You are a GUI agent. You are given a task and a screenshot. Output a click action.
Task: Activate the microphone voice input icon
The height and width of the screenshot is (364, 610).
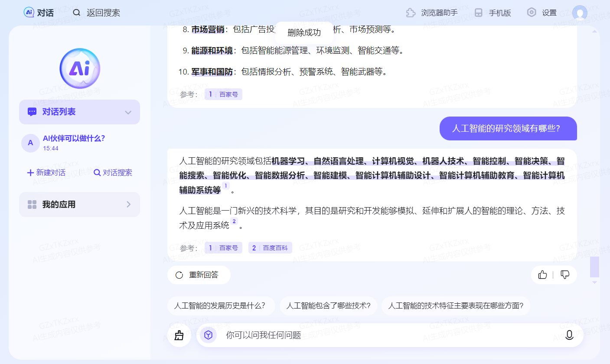[x=570, y=335]
